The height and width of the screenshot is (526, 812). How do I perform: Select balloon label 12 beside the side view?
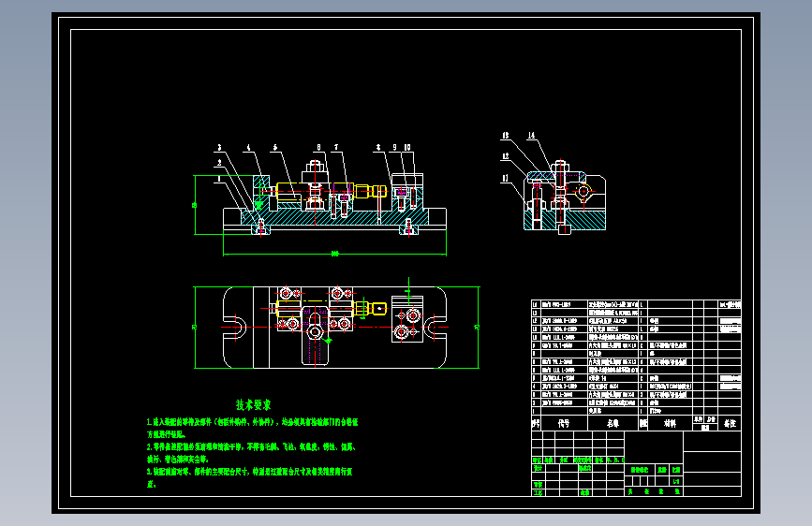[506, 156]
